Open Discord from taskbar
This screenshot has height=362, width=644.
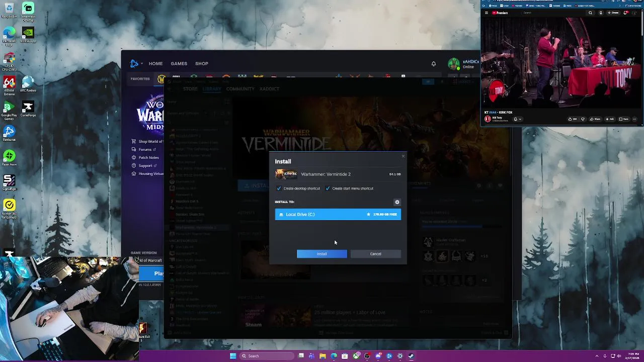tap(378, 356)
